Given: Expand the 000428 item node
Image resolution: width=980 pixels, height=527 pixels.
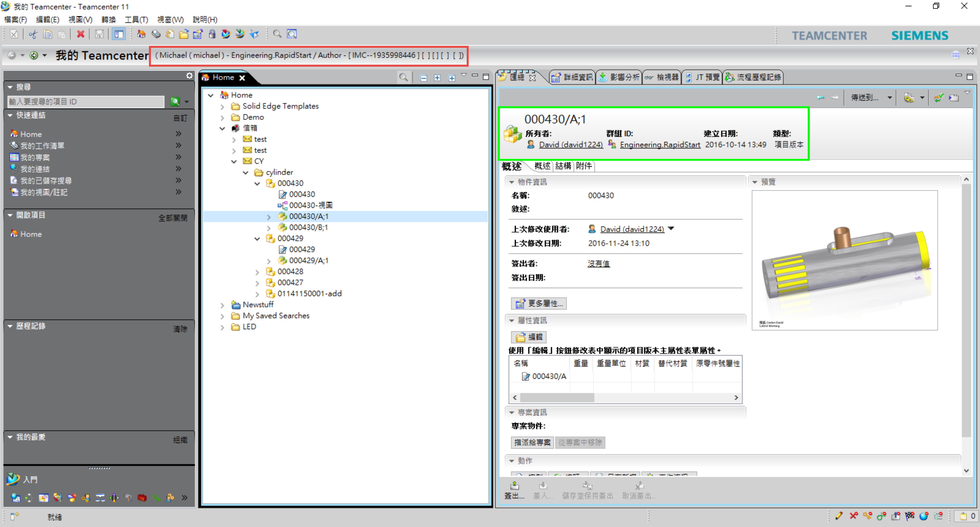Looking at the screenshot, I should coord(257,272).
